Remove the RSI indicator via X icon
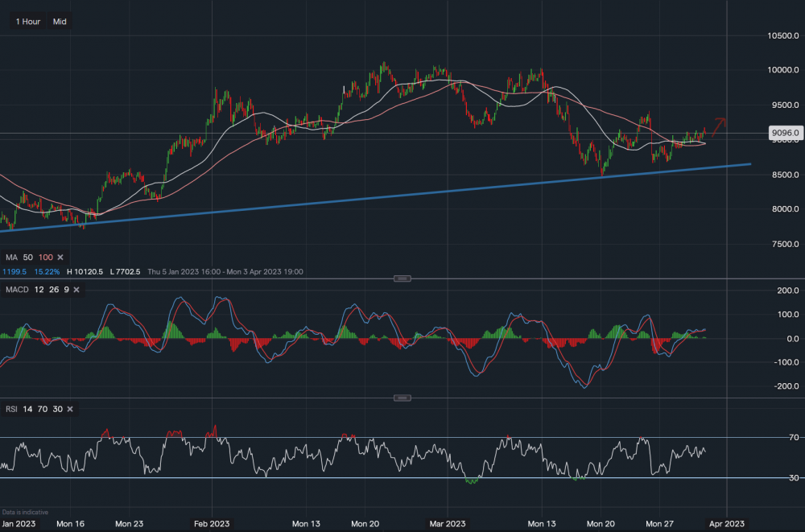Image resolution: width=805 pixels, height=532 pixels. (x=70, y=409)
